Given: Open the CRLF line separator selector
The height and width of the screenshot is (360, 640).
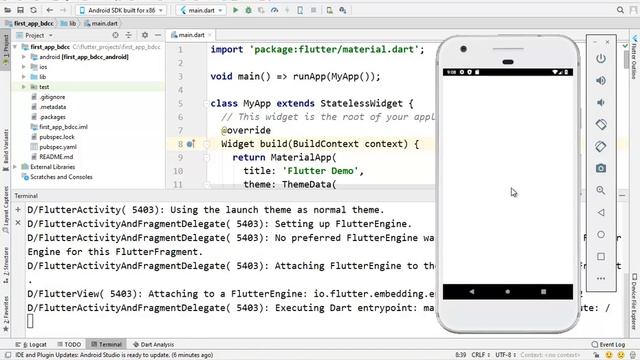Looking at the screenshot, I should click(x=480, y=355).
